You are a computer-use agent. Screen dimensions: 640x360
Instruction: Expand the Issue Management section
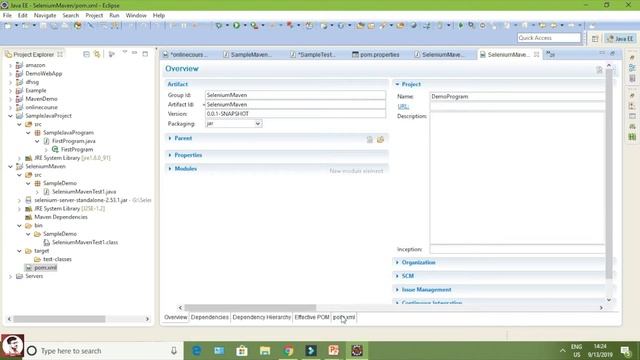(397, 289)
